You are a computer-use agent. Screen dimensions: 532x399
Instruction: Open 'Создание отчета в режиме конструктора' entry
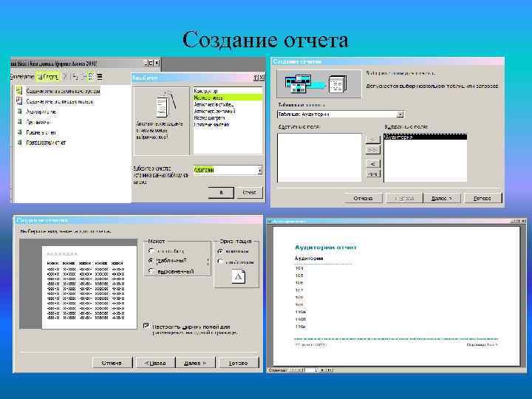coord(63,91)
